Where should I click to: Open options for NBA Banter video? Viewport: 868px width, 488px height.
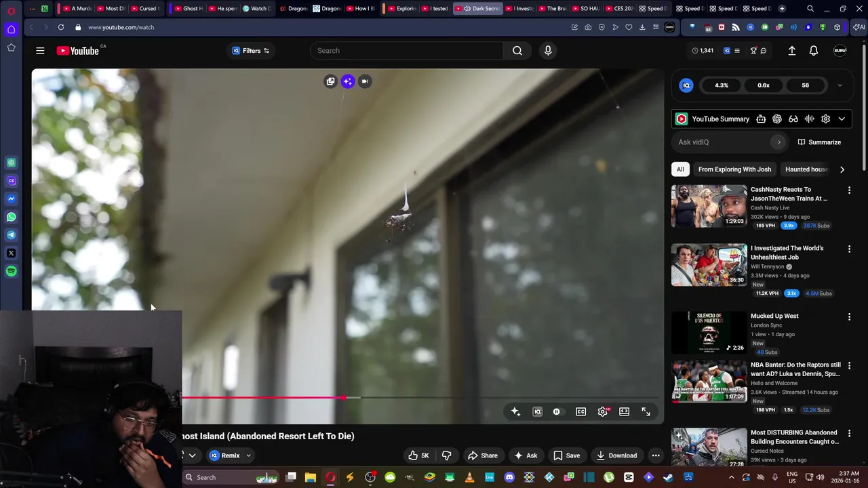(x=849, y=366)
